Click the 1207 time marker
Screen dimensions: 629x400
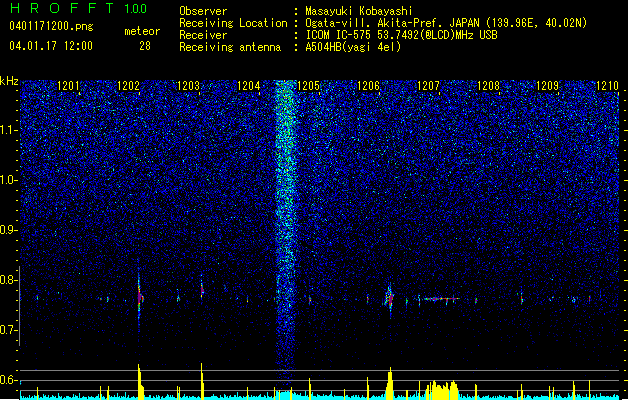pos(428,86)
